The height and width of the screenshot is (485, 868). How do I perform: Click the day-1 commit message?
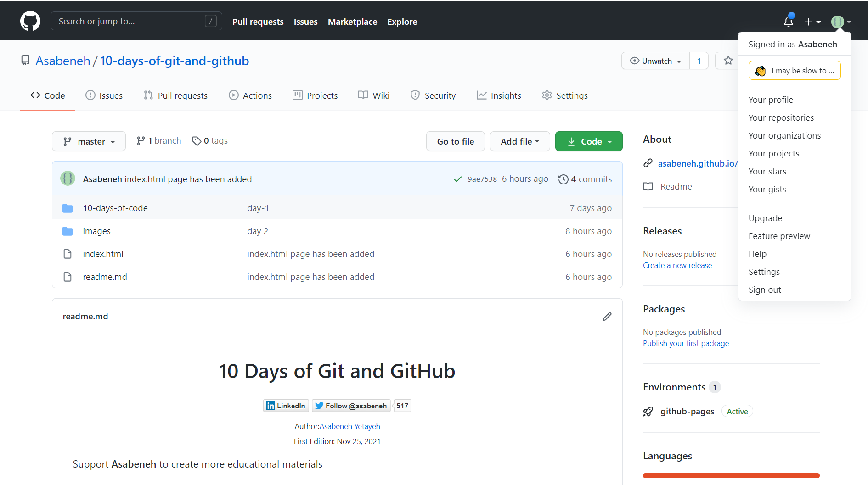258,208
